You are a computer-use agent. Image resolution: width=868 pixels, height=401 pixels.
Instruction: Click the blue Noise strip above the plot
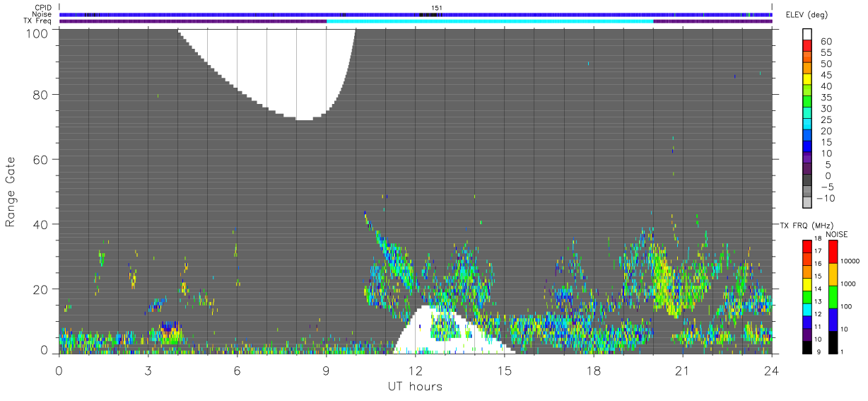(416, 14)
